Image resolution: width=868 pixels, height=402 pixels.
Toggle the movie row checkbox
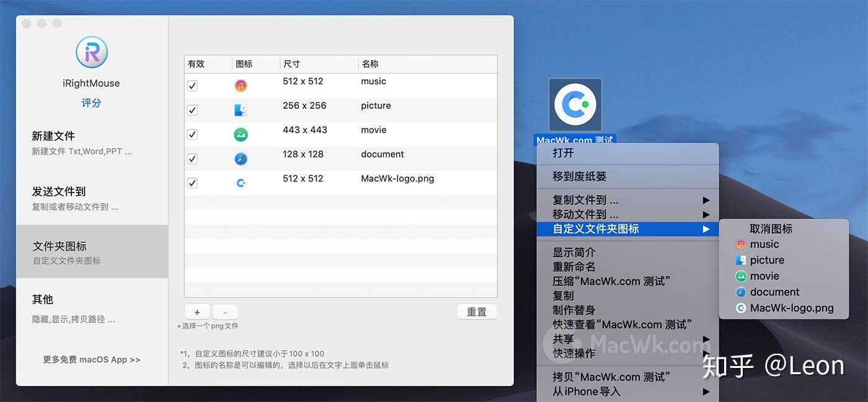tap(192, 134)
